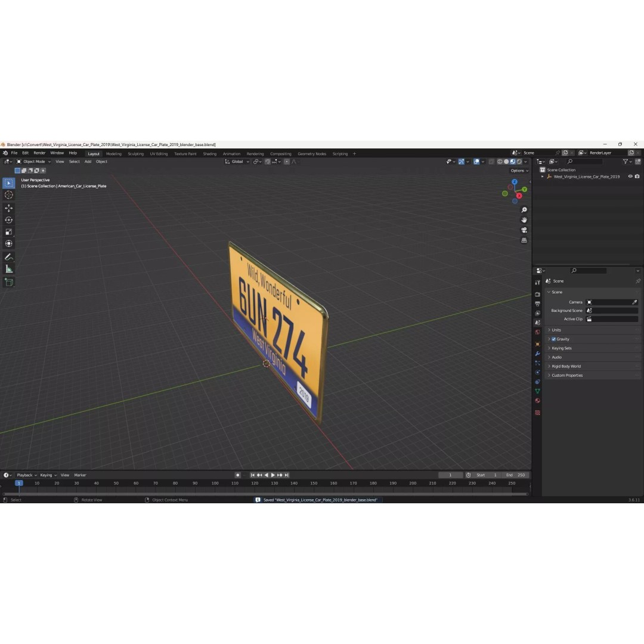644x644 pixels.
Task: Open the Output properties tab
Action: pyautogui.click(x=537, y=304)
